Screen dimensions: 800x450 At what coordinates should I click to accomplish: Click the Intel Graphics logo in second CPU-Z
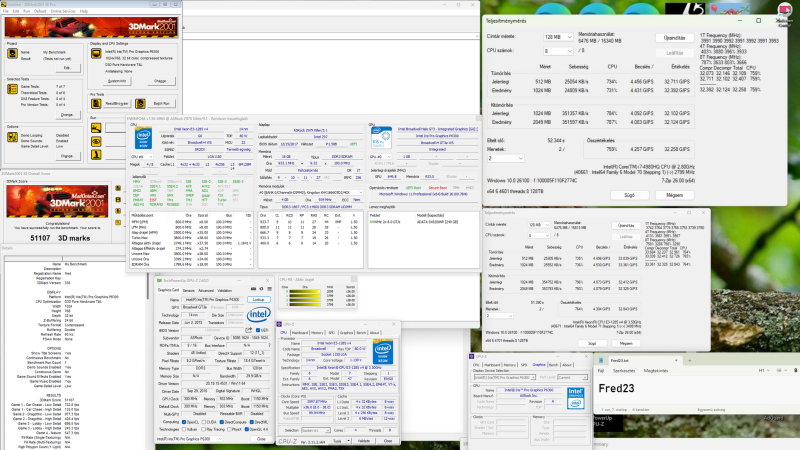[576, 398]
